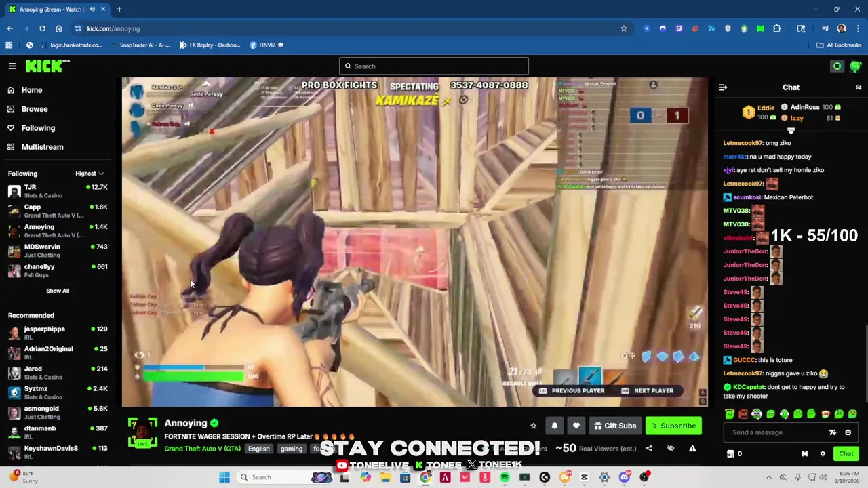Viewport: 868px width, 488px height.
Task: Open the Highest sort dropdown
Action: (90, 174)
